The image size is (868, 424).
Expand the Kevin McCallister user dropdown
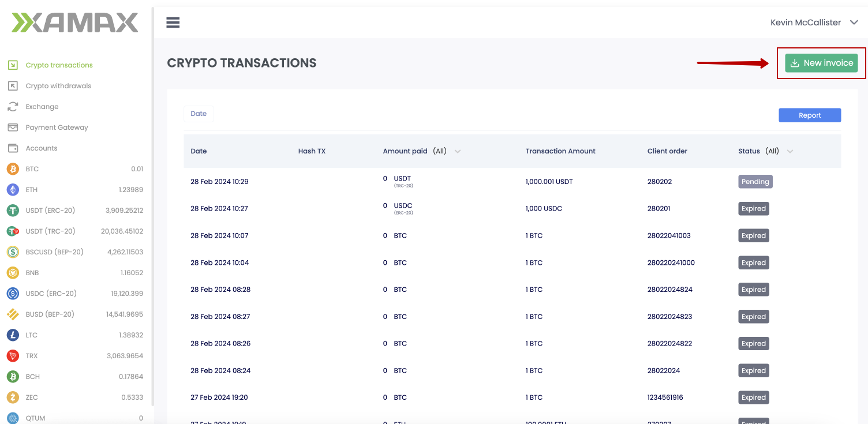854,22
